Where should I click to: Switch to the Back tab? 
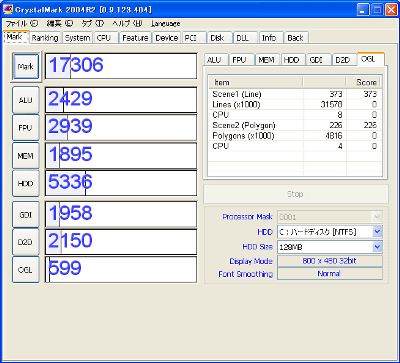point(296,38)
